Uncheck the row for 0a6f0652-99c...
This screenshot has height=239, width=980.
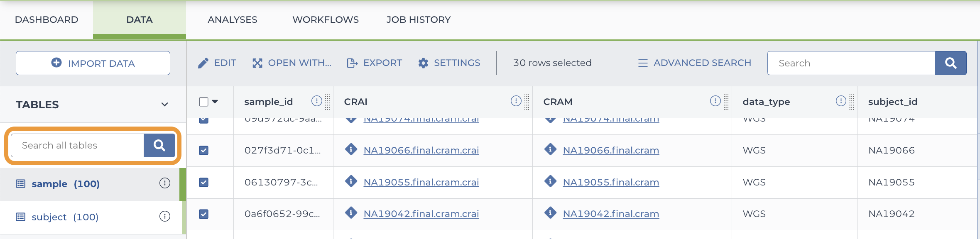[203, 214]
